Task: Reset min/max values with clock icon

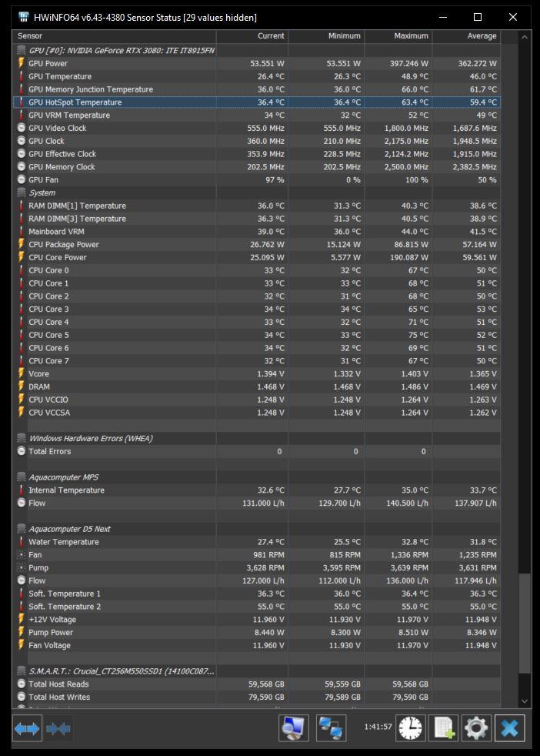Action: coord(411,728)
